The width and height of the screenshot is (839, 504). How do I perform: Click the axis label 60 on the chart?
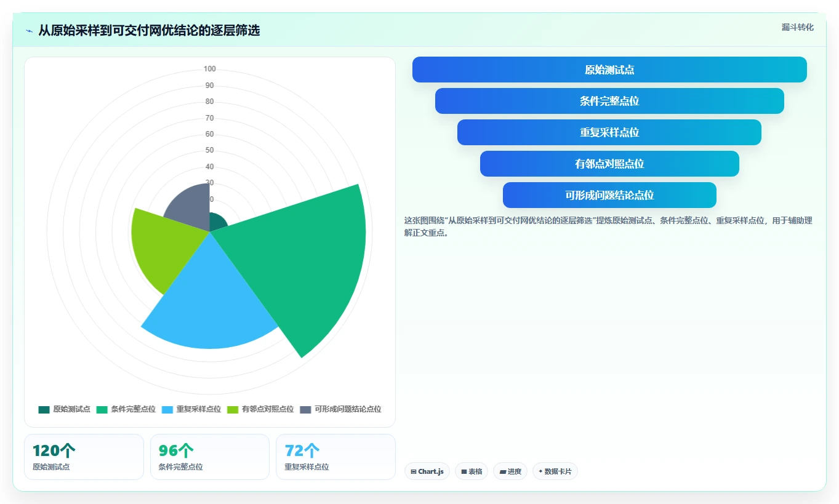point(210,134)
